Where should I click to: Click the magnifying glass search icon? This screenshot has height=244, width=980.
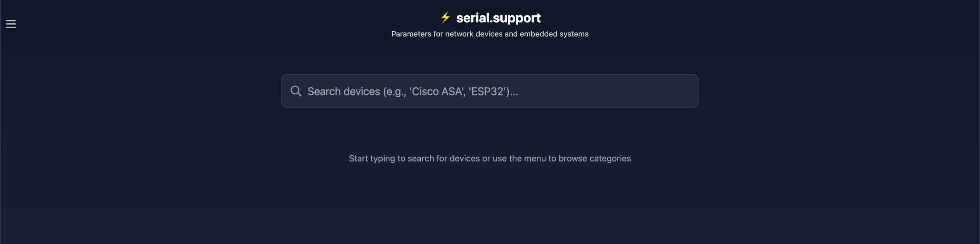(296, 91)
